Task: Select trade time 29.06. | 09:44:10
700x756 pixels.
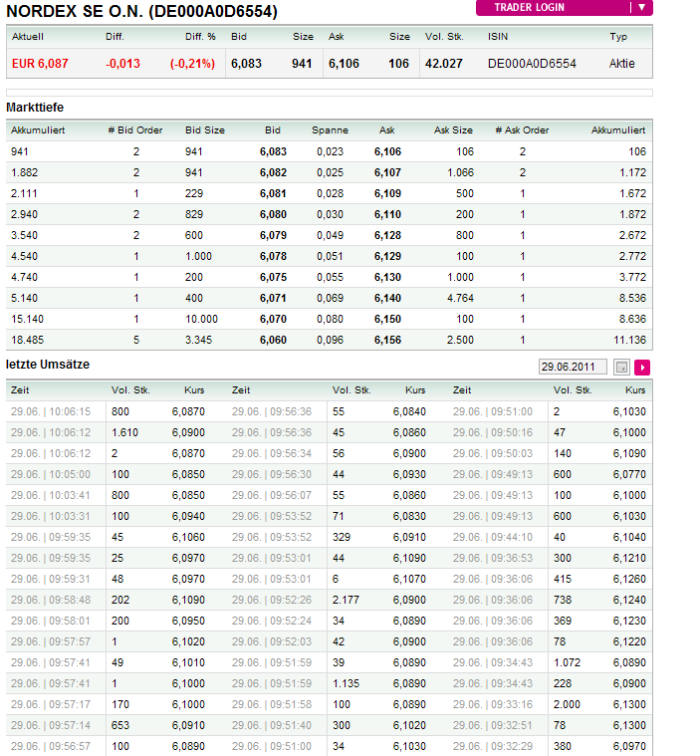Action: click(493, 537)
